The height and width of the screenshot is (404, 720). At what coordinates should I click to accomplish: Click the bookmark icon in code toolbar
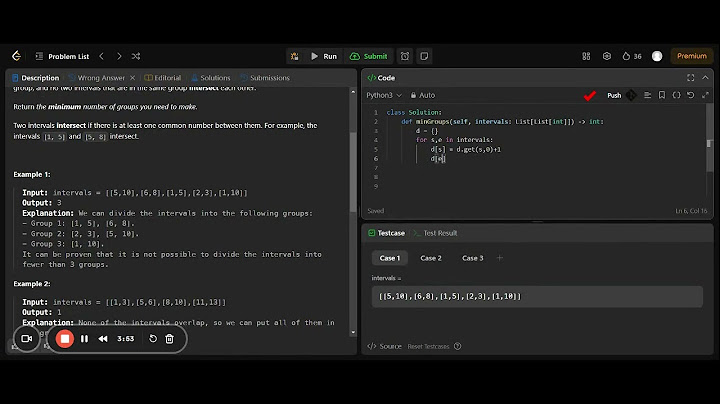662,95
